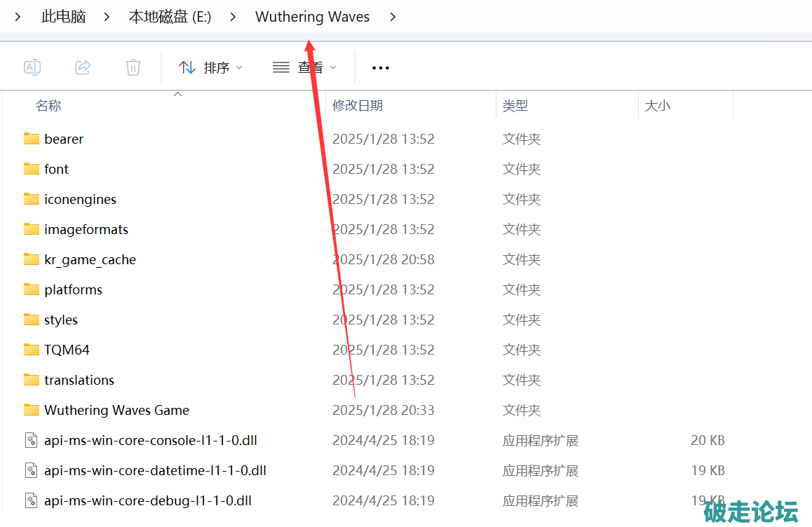
Task: Click the kr_game_cache folder icon
Action: pyautogui.click(x=31, y=259)
